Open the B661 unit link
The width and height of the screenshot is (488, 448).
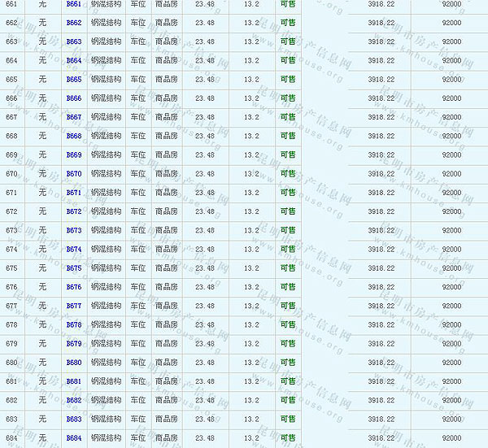point(73,4)
